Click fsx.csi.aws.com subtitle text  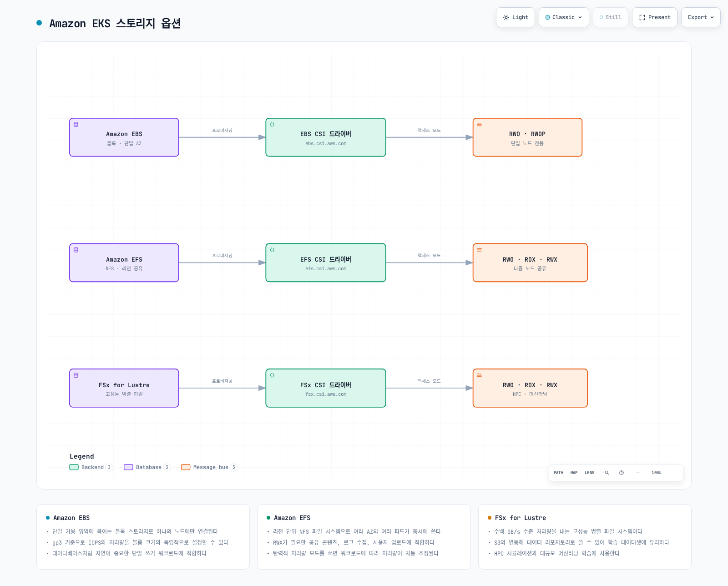326,394
